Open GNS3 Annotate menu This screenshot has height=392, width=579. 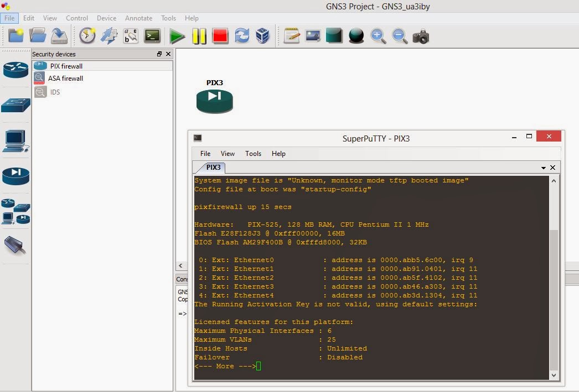(x=138, y=18)
